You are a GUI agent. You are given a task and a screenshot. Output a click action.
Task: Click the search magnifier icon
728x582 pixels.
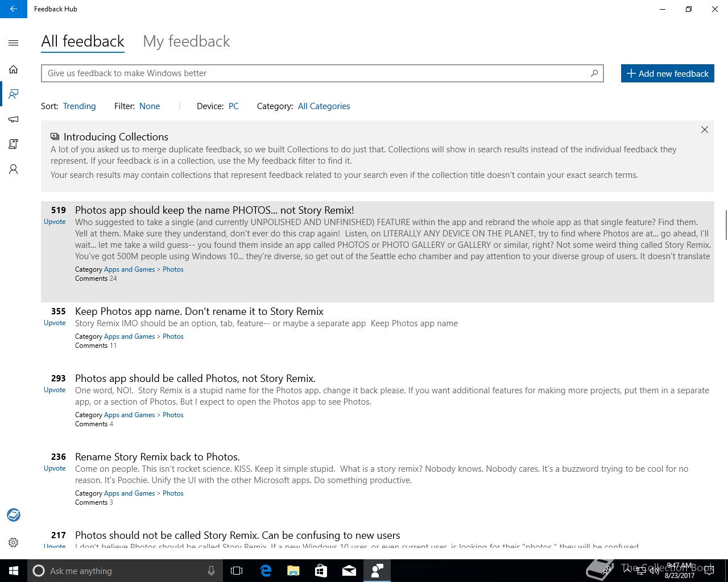click(594, 73)
